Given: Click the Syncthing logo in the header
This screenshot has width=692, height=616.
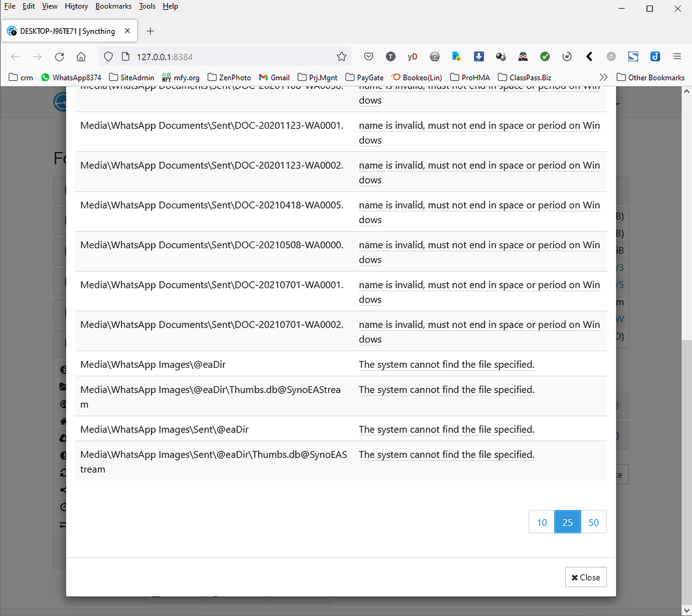Looking at the screenshot, I should (x=60, y=102).
